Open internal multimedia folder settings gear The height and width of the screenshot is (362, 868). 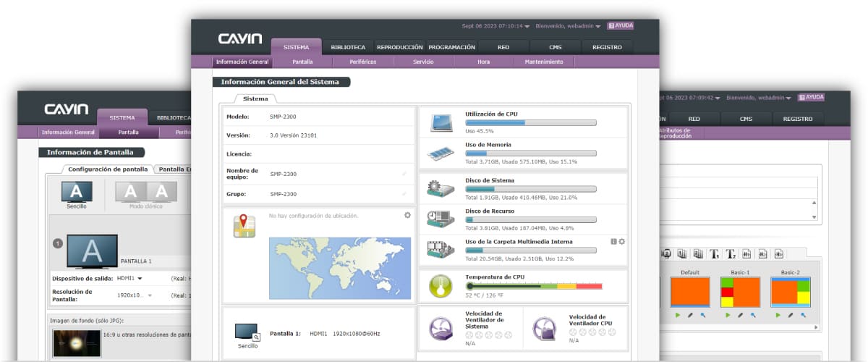[x=621, y=242]
